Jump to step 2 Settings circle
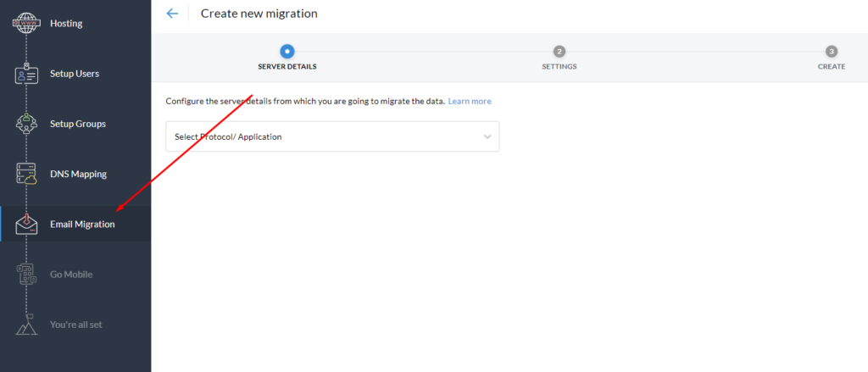 559,52
